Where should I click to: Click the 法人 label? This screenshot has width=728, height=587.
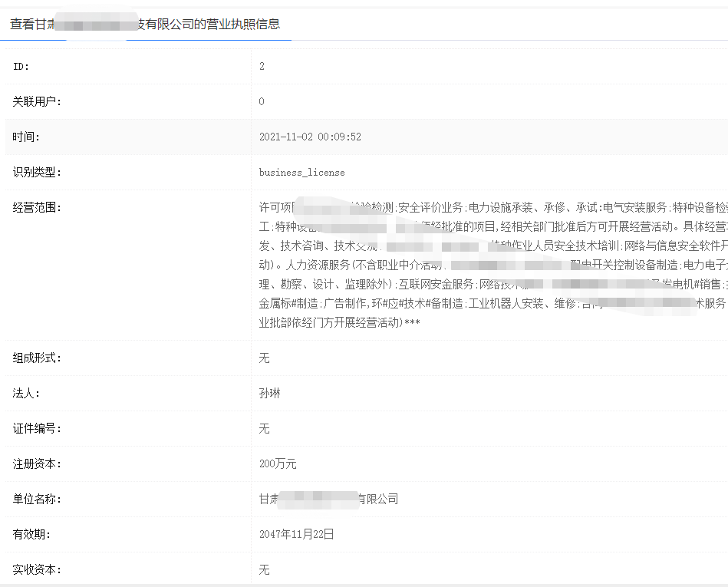click(x=26, y=394)
